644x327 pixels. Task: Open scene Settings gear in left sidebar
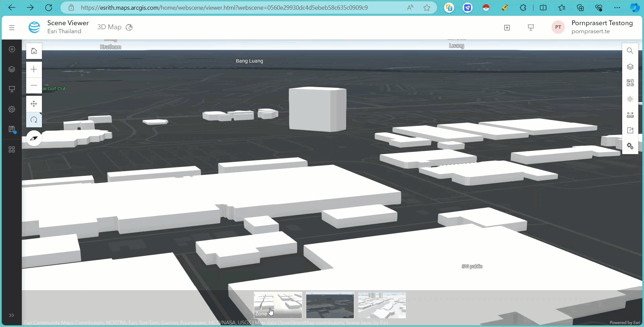click(x=12, y=109)
